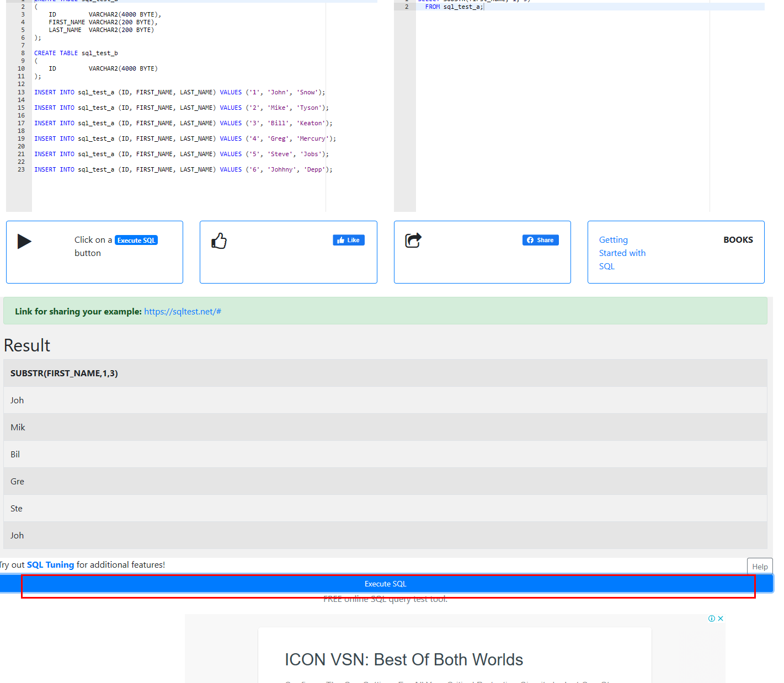Click the share arrow outline icon
784x683 pixels.
[x=413, y=240]
